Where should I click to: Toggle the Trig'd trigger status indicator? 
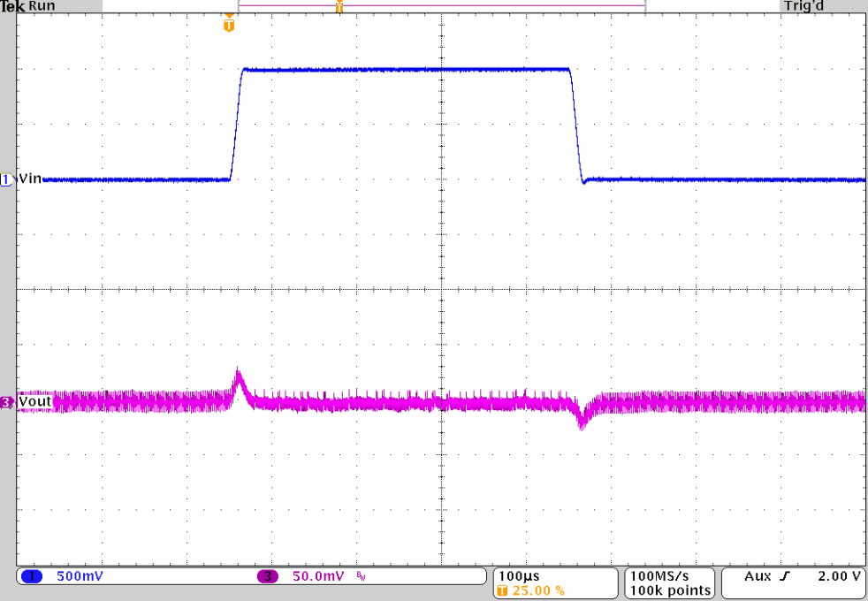[803, 6]
